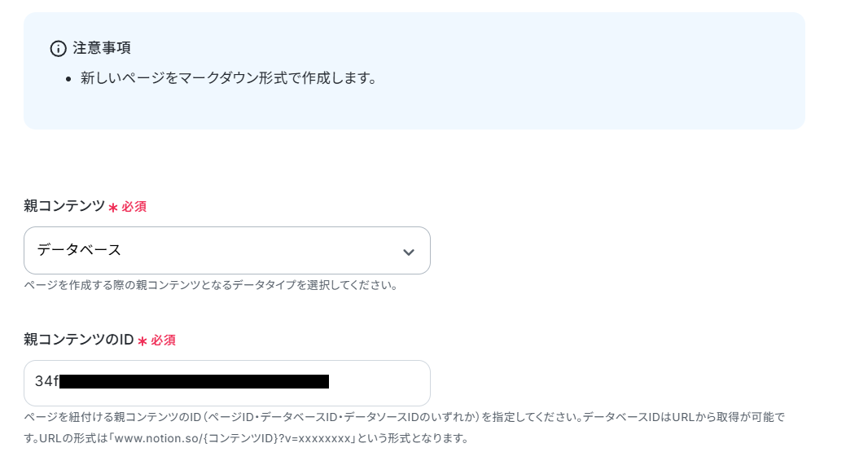The width and height of the screenshot is (868, 461).
Task: Click the red asterisk next to 親コンテンツ
Action: pyautogui.click(x=113, y=208)
